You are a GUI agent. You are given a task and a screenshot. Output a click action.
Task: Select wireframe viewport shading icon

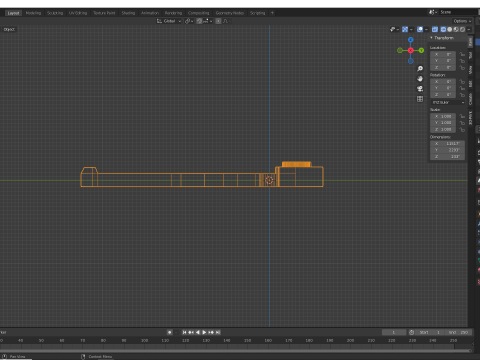click(443, 29)
